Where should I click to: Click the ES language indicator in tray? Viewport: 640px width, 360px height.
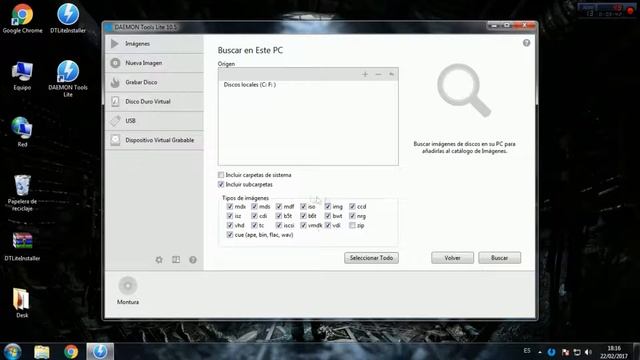click(x=527, y=351)
